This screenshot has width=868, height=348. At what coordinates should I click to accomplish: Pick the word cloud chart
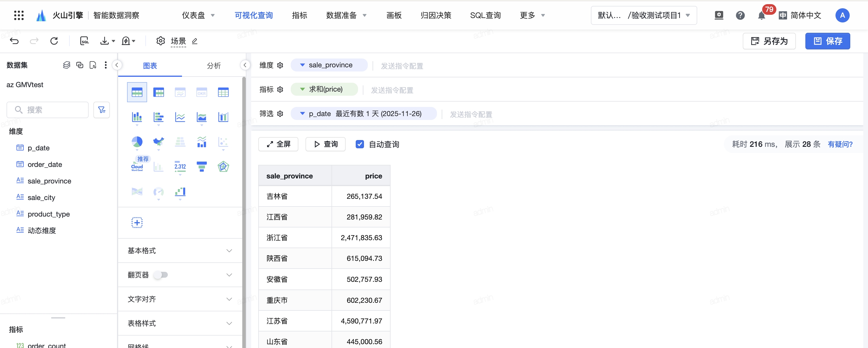pos(137,166)
